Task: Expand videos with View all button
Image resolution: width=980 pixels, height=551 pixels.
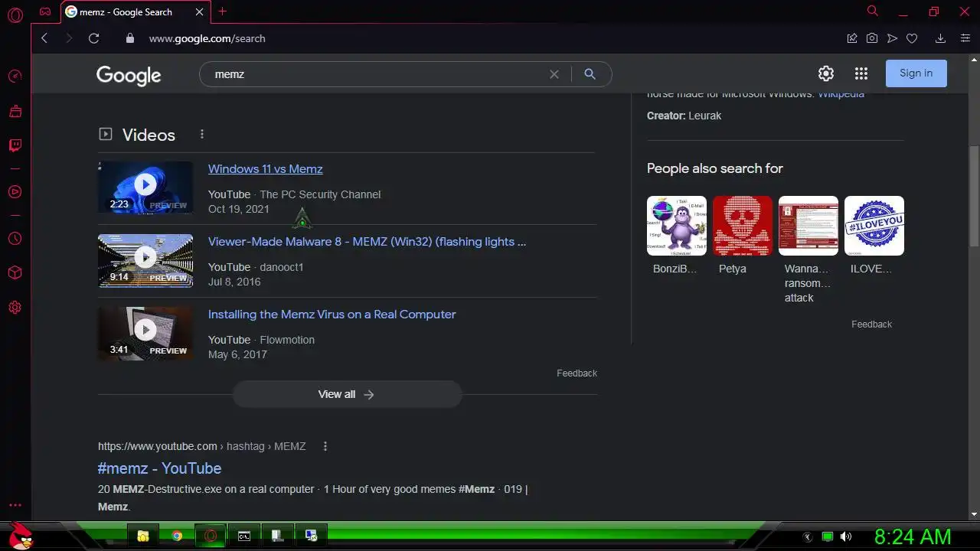Action: [x=347, y=394]
